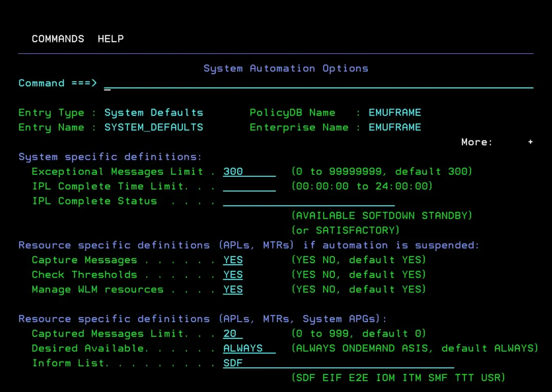Edit the Captured Messages Limit value 20

point(233,334)
